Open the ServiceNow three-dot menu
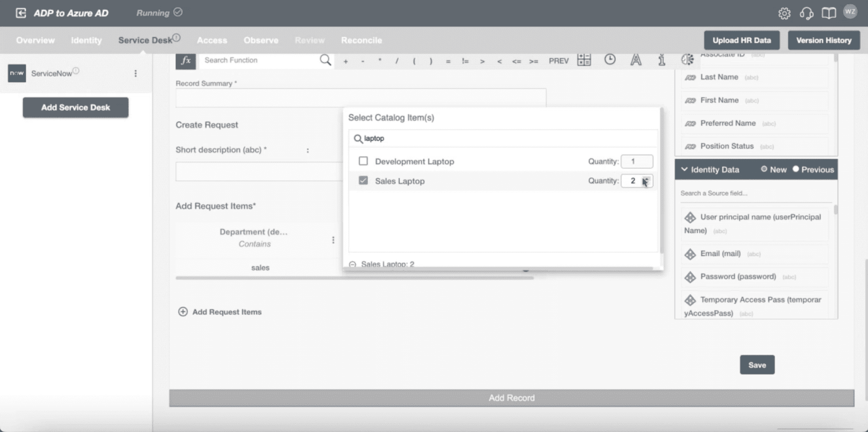 [x=136, y=73]
